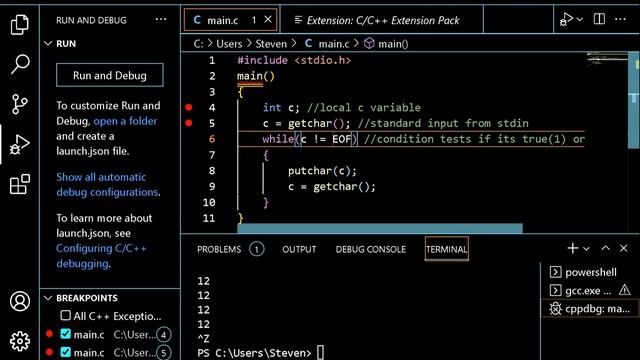Open the Search view in activity bar
This screenshot has height=360, width=640.
[x=20, y=64]
